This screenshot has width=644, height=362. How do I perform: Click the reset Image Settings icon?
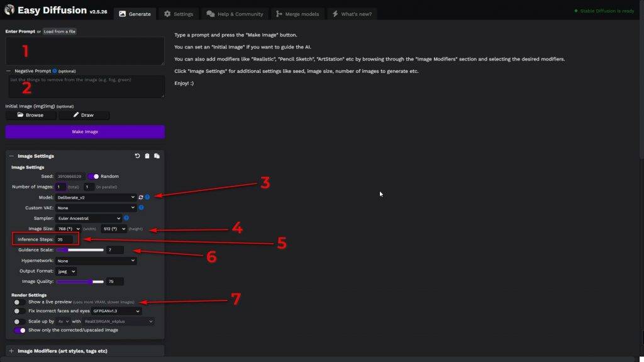[x=138, y=156]
